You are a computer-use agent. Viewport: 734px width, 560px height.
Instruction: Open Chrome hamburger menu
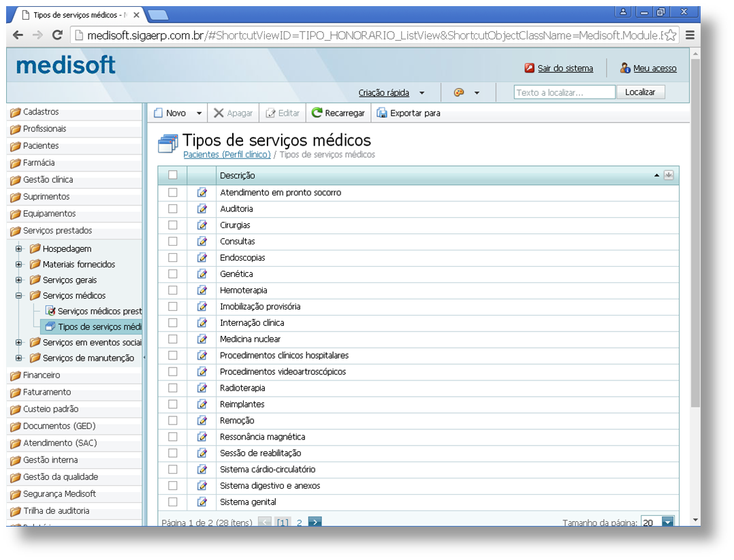click(690, 35)
